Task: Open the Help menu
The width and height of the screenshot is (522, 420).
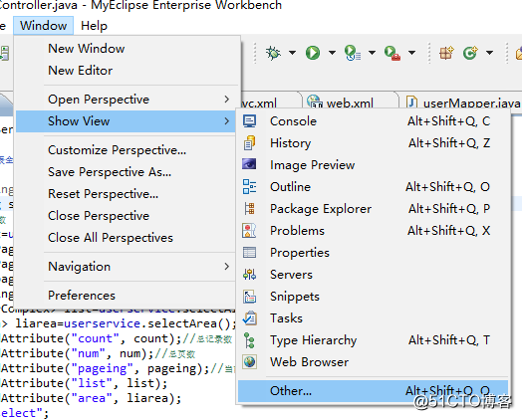Action: 94,26
